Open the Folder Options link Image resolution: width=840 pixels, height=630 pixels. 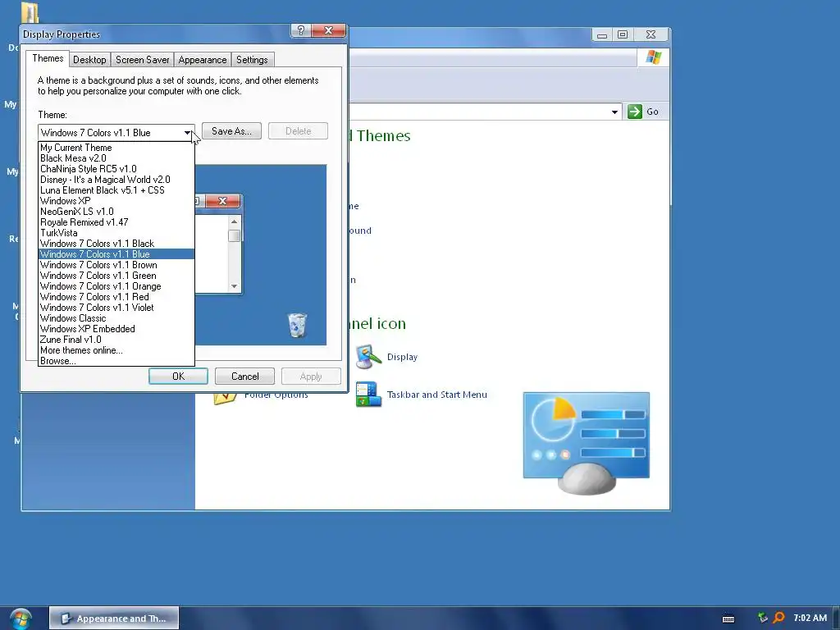point(276,395)
